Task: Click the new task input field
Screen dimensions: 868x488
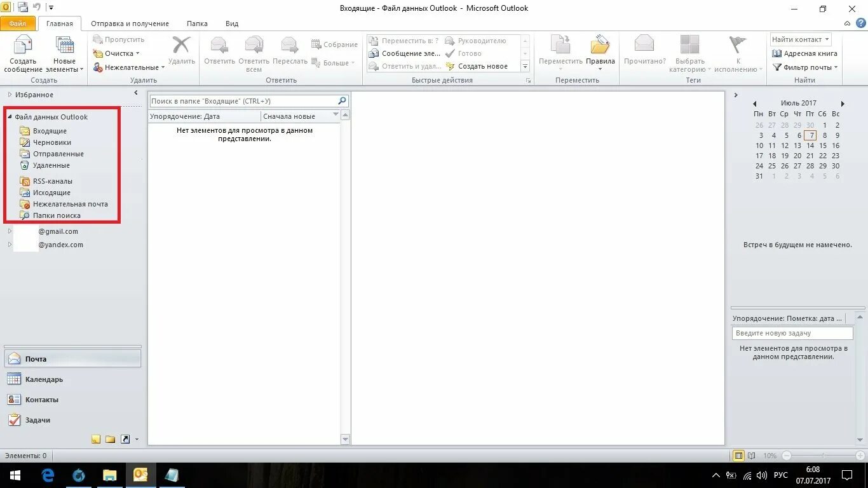Action: (x=792, y=333)
